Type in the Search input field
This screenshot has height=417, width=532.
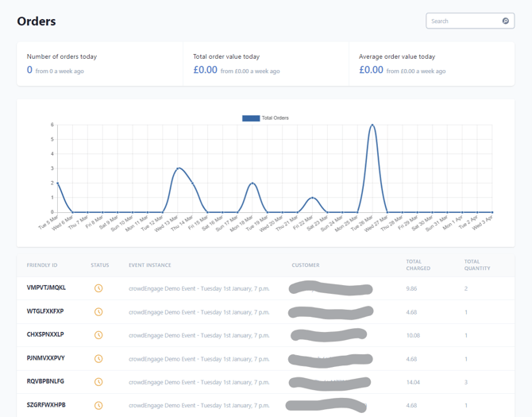tap(465, 21)
